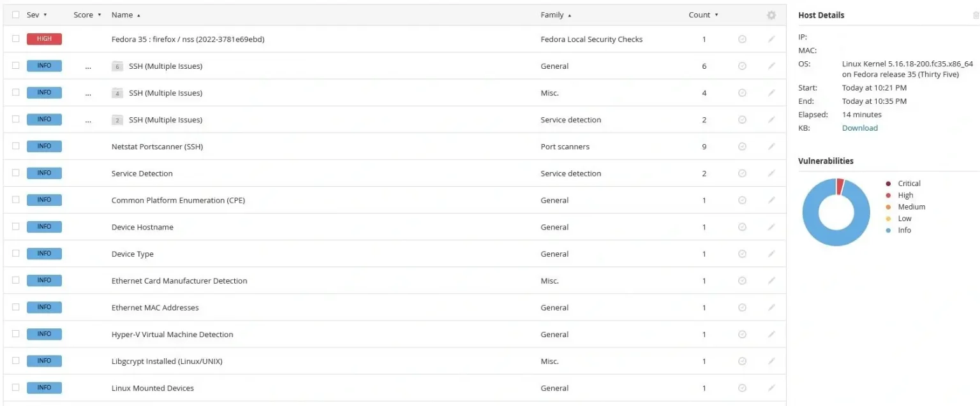Click the edit pencil for Service Detection row
The width and height of the screenshot is (980, 406).
point(771,173)
